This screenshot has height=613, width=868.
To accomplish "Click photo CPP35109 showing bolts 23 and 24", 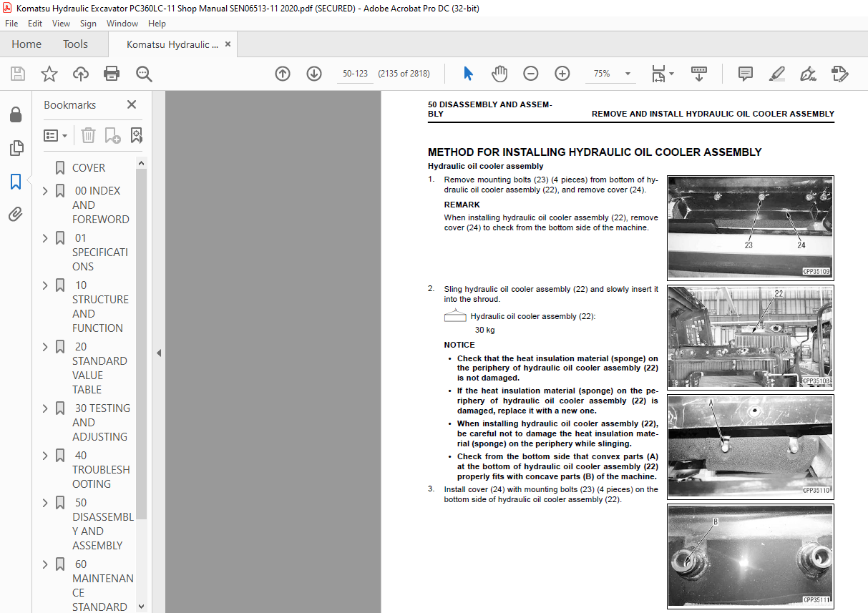I will point(750,227).
